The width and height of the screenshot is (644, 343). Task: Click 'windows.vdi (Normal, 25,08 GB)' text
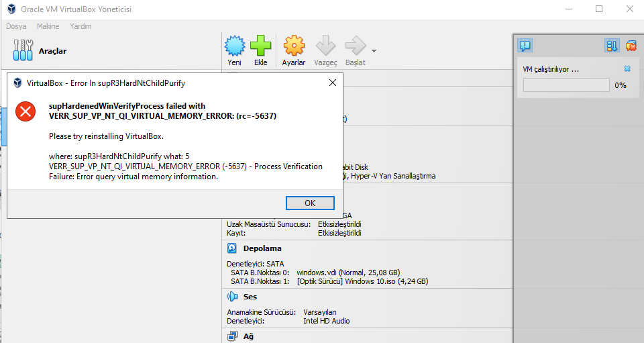(x=348, y=273)
